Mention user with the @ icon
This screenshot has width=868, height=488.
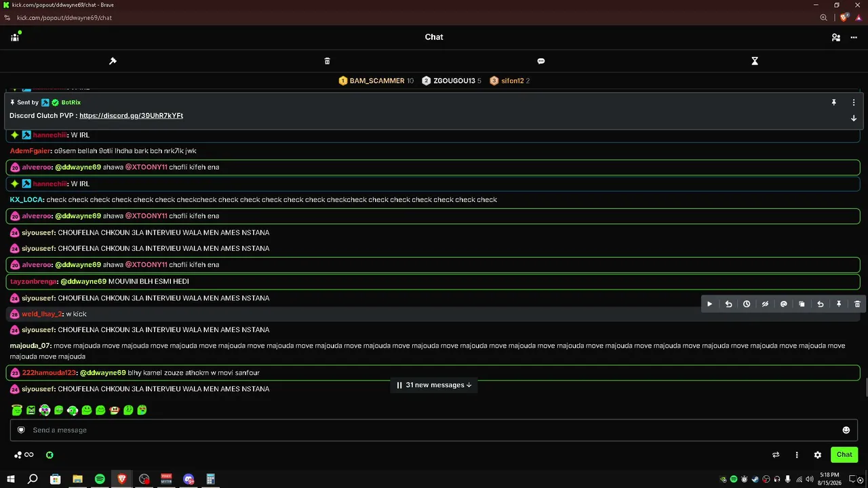point(783,304)
